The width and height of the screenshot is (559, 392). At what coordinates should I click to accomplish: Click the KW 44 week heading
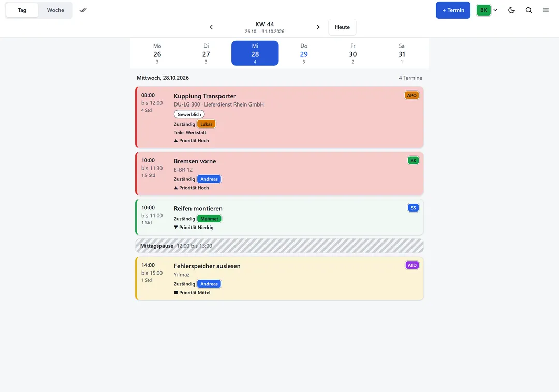tap(264, 24)
